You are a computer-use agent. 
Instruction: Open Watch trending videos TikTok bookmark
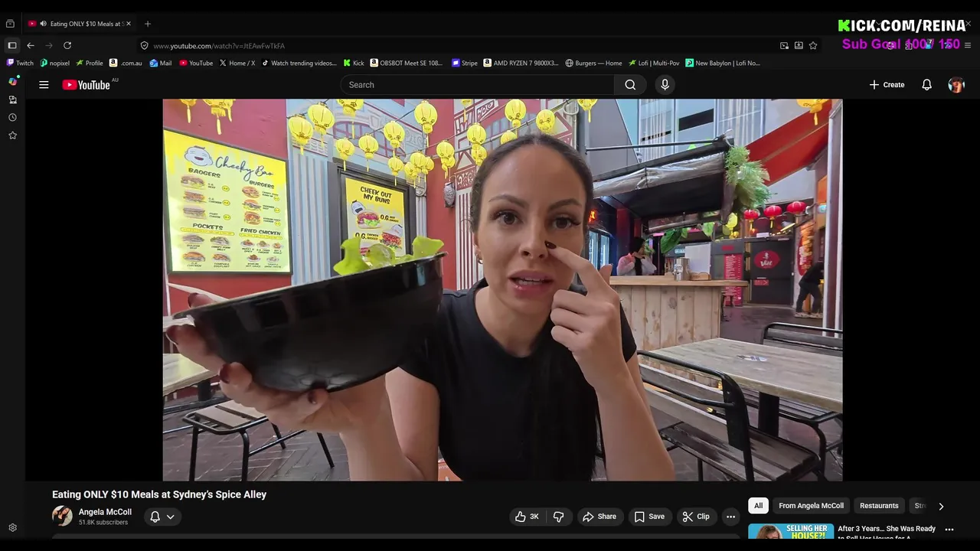point(299,64)
